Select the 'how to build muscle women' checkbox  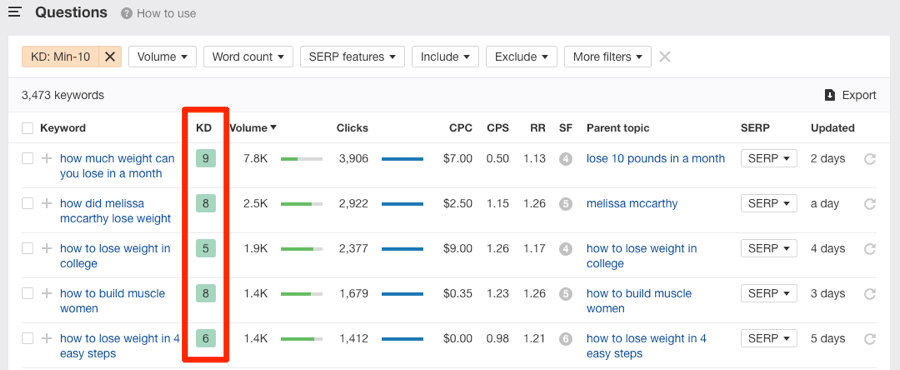pos(28,293)
